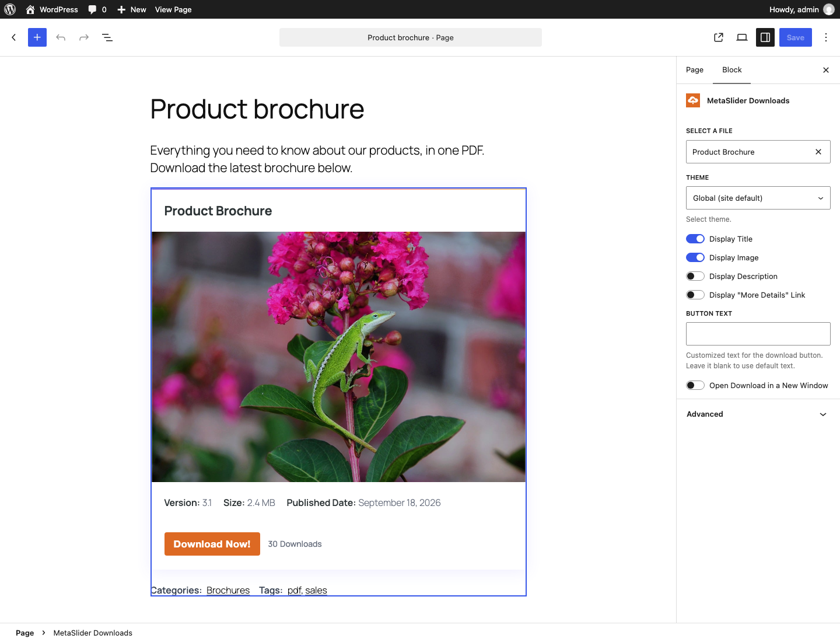Click the Button Text input field
Viewport: 840px width, 642px height.
[x=758, y=334]
